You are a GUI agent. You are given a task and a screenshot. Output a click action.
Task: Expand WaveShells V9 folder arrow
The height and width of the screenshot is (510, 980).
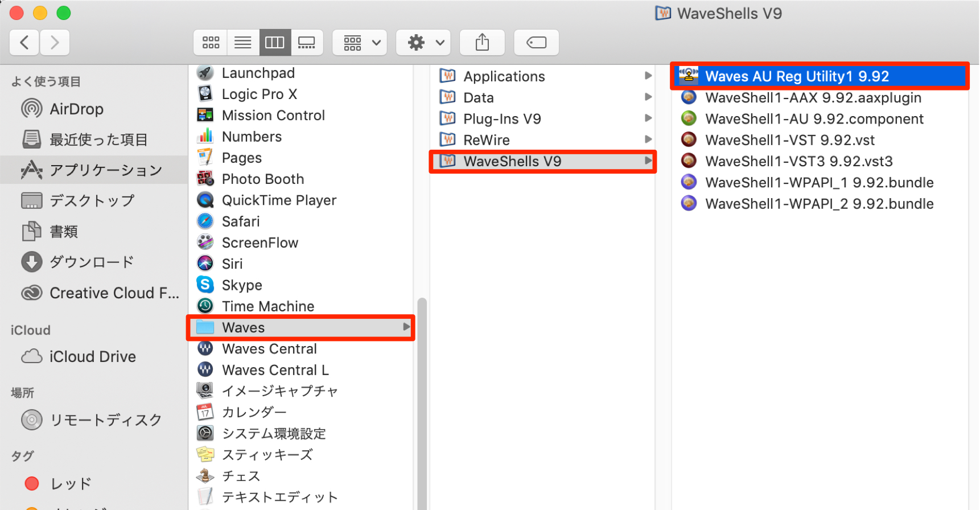pos(648,161)
